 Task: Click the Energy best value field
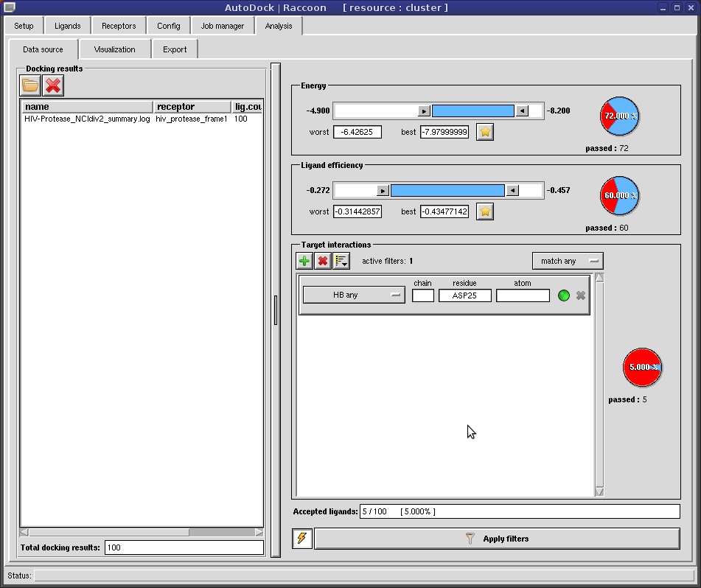click(444, 132)
